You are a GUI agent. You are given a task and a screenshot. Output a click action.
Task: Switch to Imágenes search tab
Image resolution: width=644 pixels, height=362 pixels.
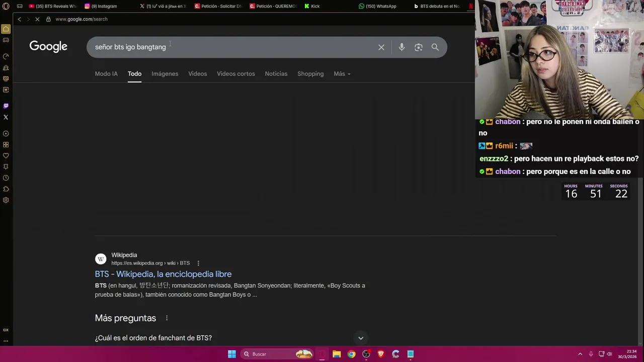165,74
